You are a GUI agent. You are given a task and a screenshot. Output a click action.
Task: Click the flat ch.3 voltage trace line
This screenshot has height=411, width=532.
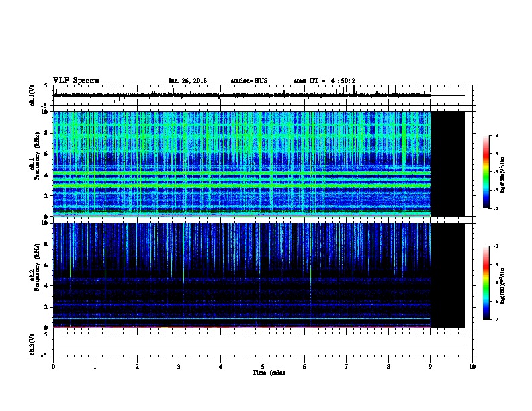click(x=259, y=345)
